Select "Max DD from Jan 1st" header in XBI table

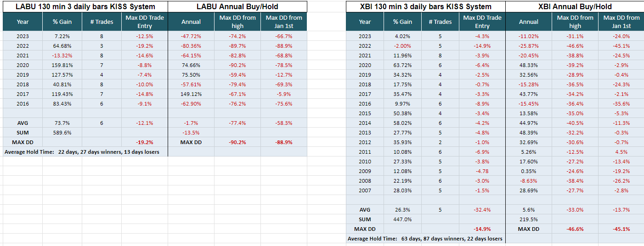tap(621, 22)
